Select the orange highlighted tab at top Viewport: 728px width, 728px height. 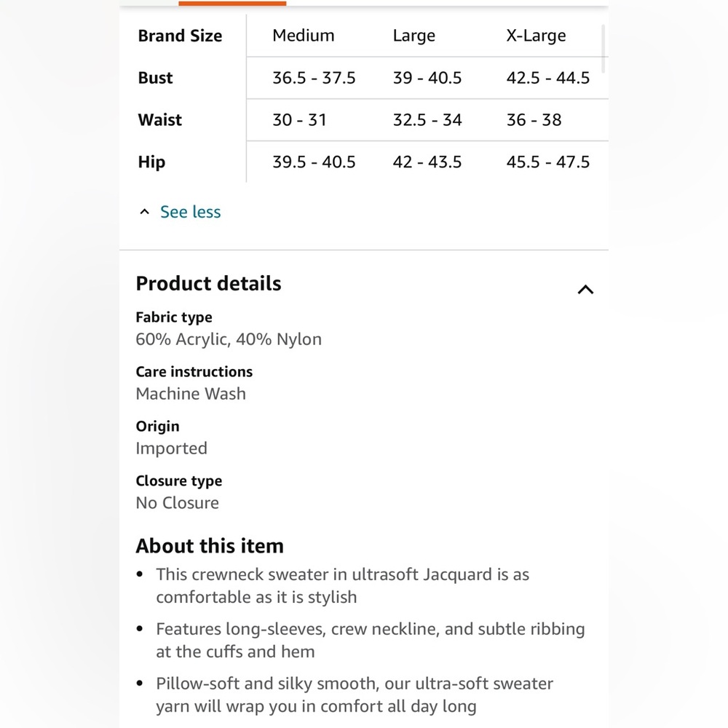[232, 3]
